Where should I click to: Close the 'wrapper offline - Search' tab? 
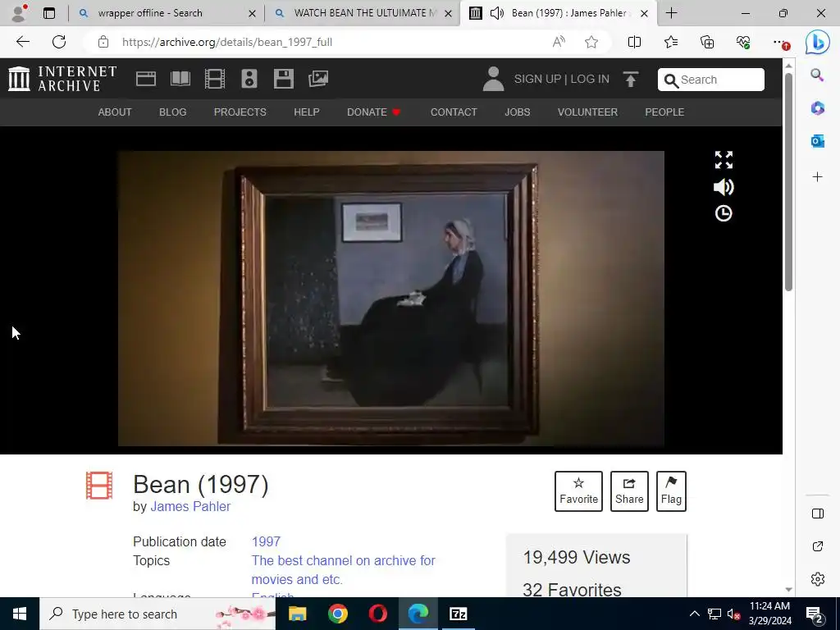pos(253,13)
